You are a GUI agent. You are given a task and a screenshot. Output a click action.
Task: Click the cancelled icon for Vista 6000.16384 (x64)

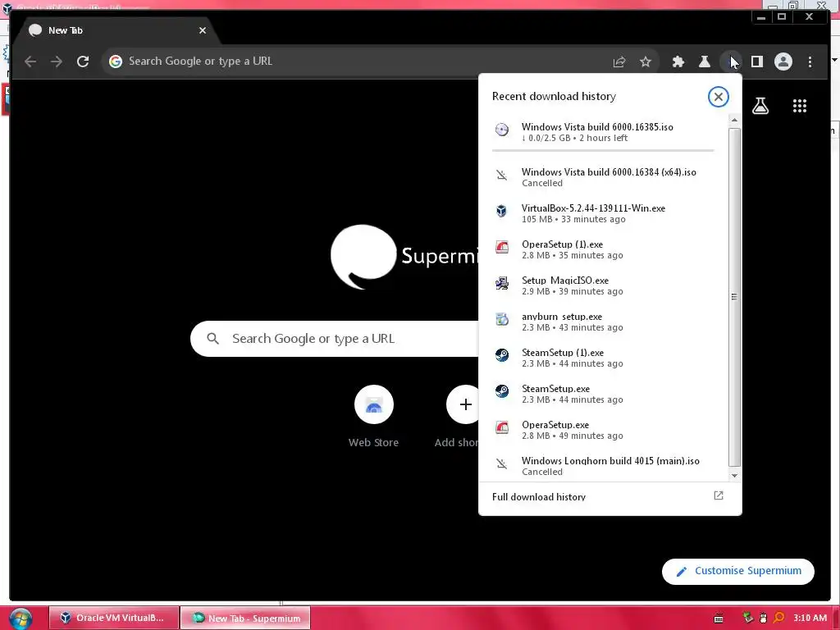click(x=501, y=175)
